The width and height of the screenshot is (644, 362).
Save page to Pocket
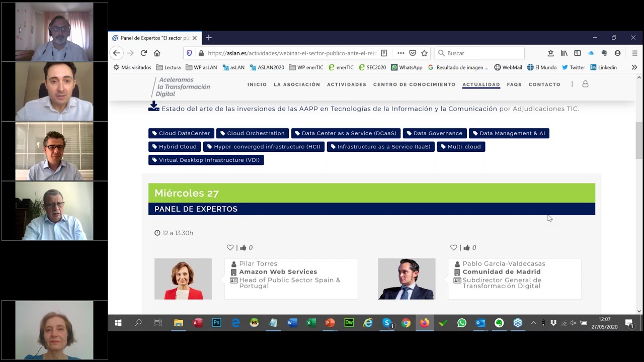413,53
